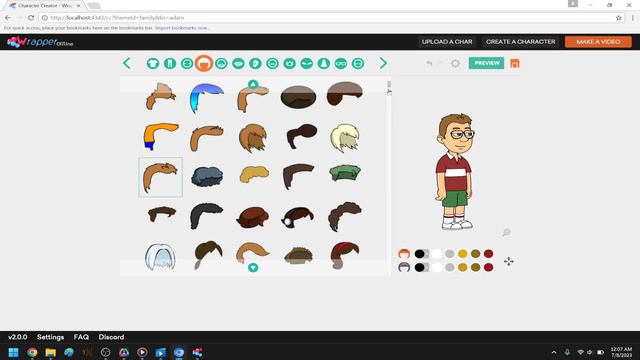This screenshot has height=360, width=640.
Task: Click the zoom magnifier near character
Action: [x=506, y=233]
